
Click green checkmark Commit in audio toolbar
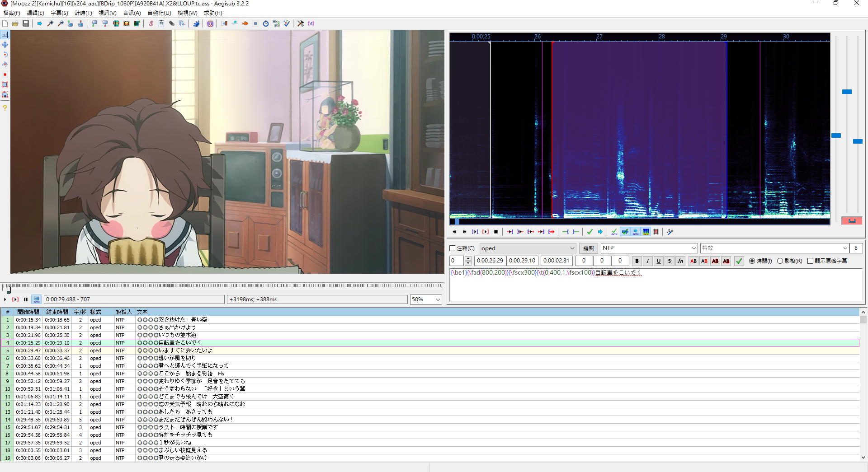pyautogui.click(x=590, y=232)
